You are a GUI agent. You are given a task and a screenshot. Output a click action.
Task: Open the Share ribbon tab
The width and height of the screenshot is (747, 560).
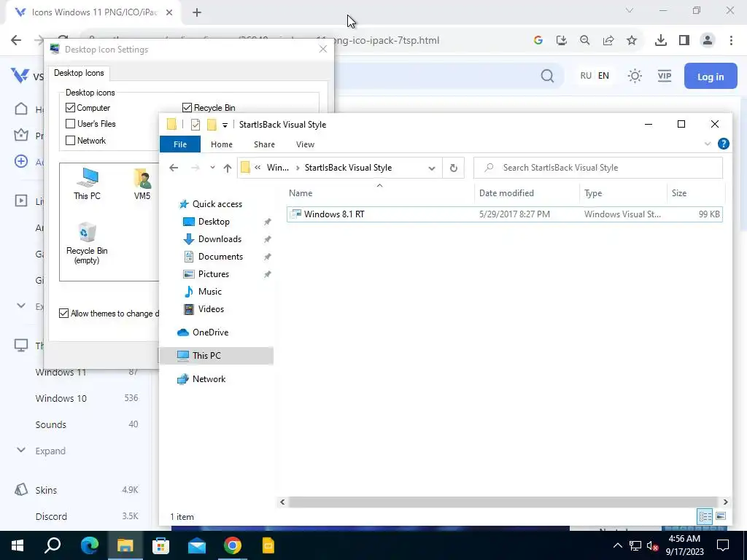pos(264,144)
